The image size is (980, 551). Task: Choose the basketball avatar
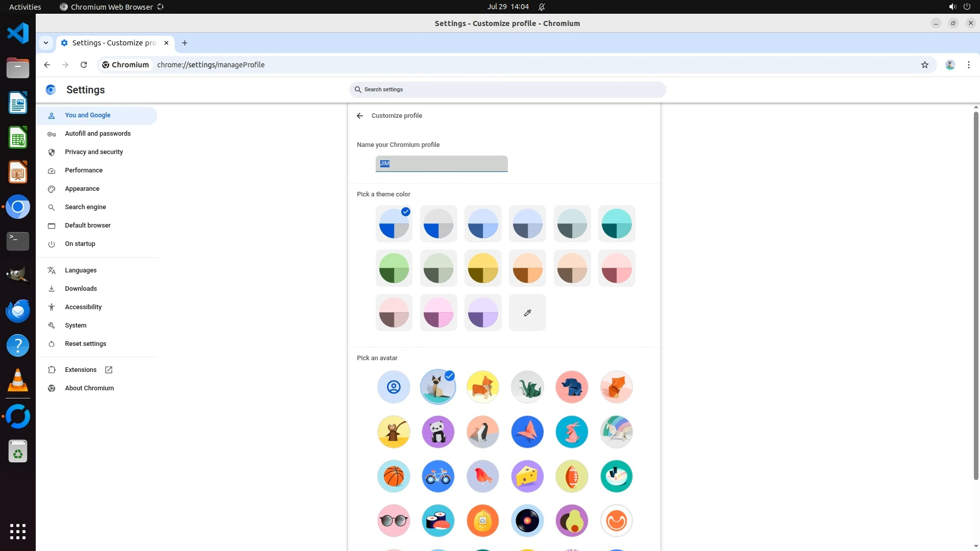click(394, 477)
